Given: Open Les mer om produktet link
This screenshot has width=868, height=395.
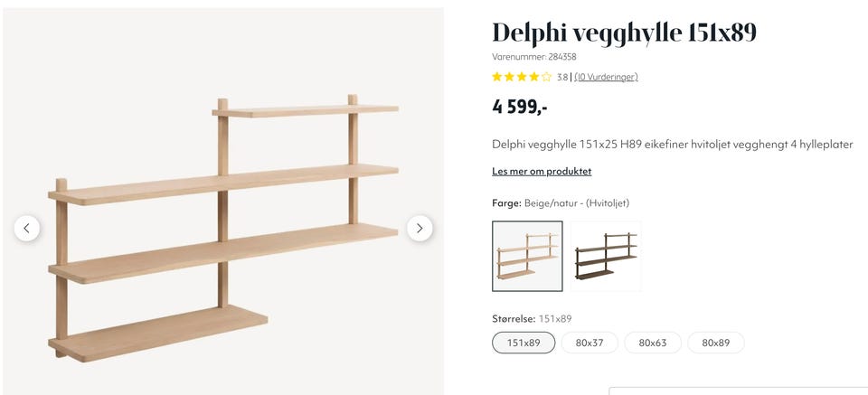Looking at the screenshot, I should tap(542, 172).
